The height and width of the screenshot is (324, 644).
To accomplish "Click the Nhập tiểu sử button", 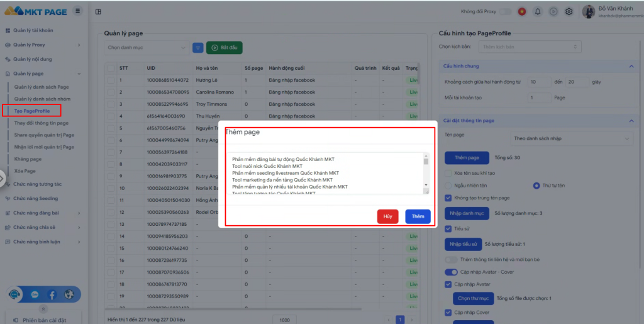I will (x=464, y=244).
